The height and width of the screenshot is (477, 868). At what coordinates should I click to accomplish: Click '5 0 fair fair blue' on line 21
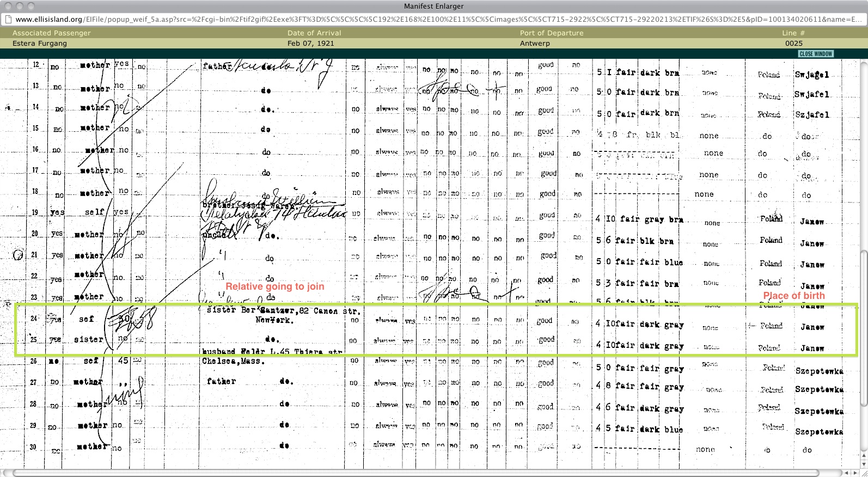pos(639,262)
